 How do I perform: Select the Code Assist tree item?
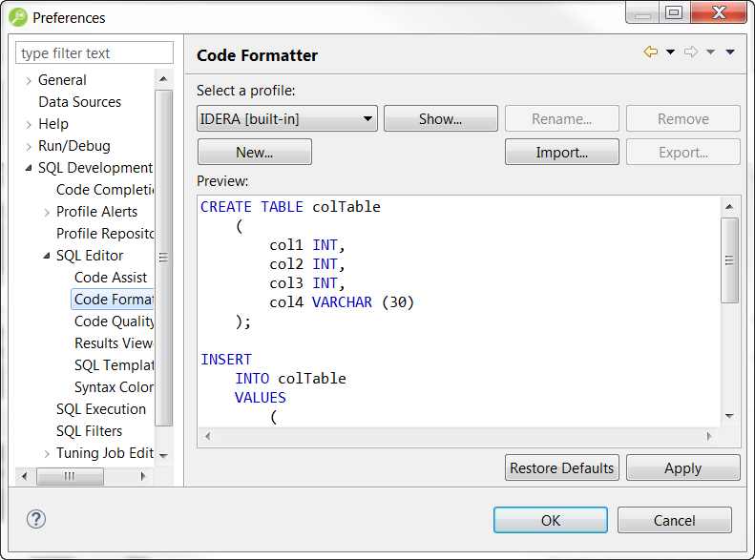pos(111,278)
